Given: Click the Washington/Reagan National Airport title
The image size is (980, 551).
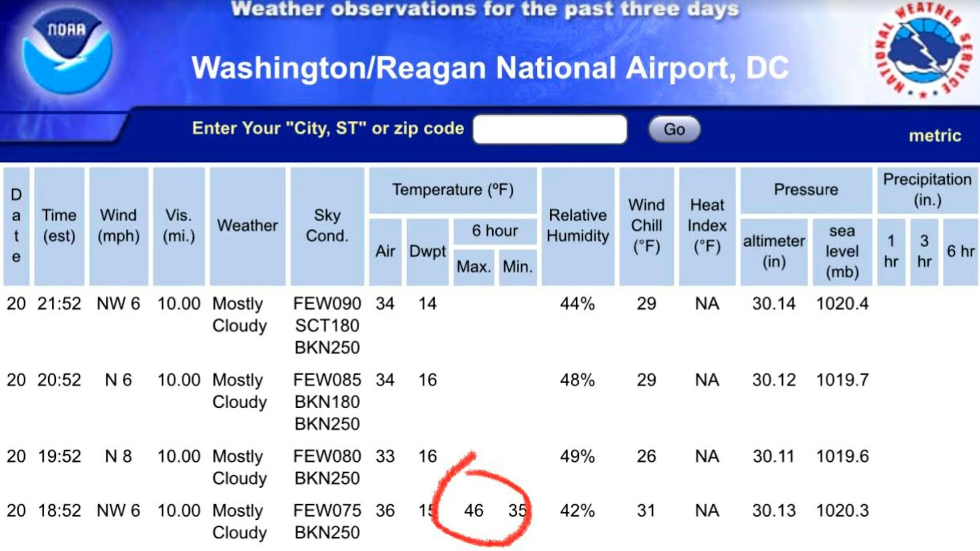Looking at the screenshot, I should [490, 68].
